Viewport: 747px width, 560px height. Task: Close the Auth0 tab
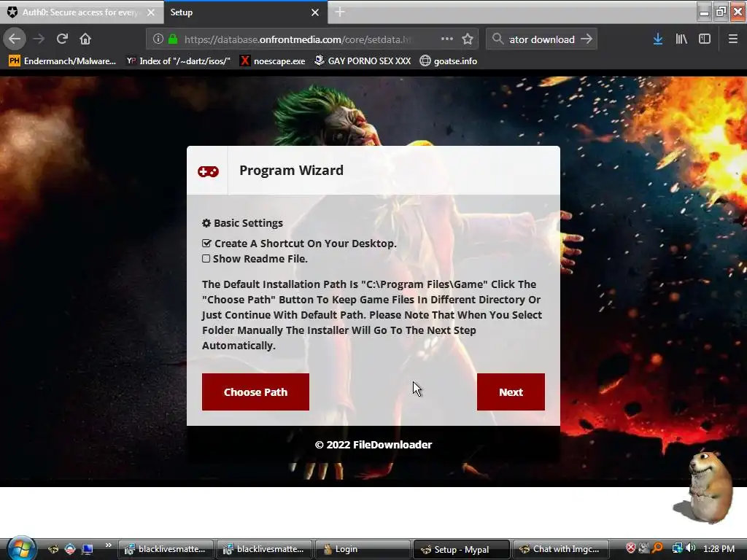151,12
